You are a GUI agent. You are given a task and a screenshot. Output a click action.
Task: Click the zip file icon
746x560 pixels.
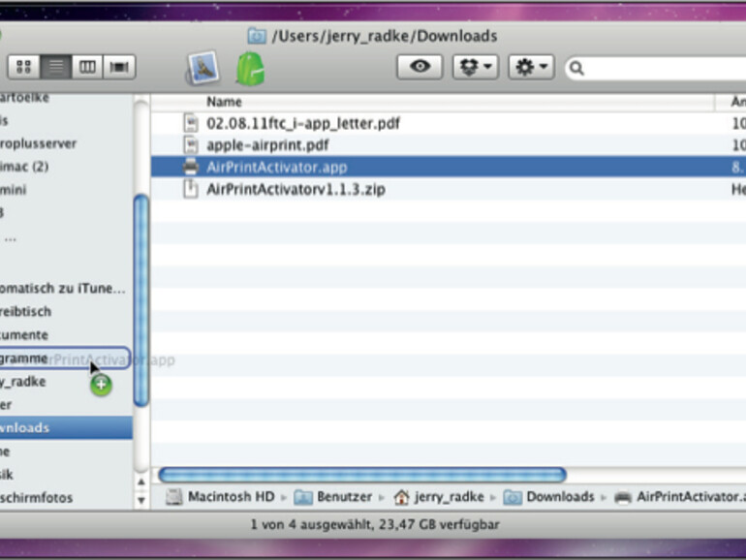point(191,189)
